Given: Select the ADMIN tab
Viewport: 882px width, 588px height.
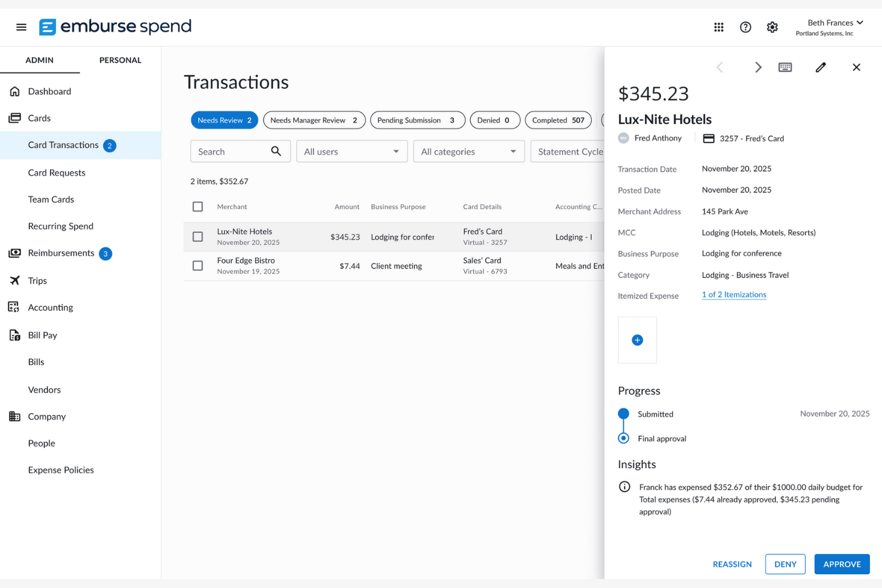Looking at the screenshot, I should tap(39, 60).
